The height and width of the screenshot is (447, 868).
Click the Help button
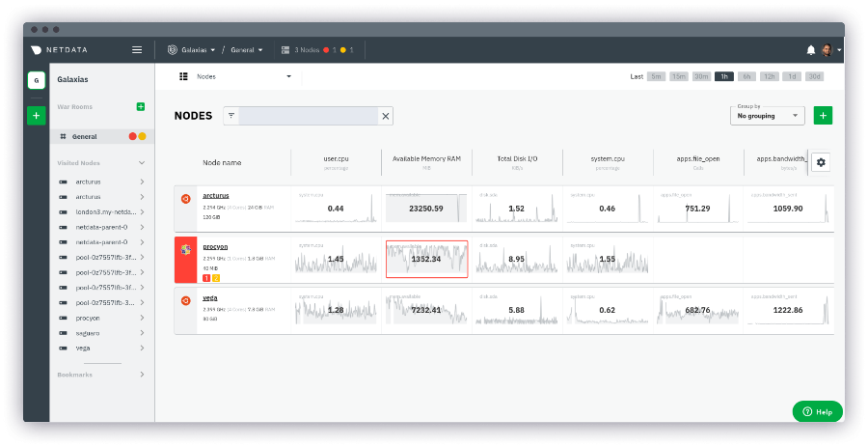point(817,411)
